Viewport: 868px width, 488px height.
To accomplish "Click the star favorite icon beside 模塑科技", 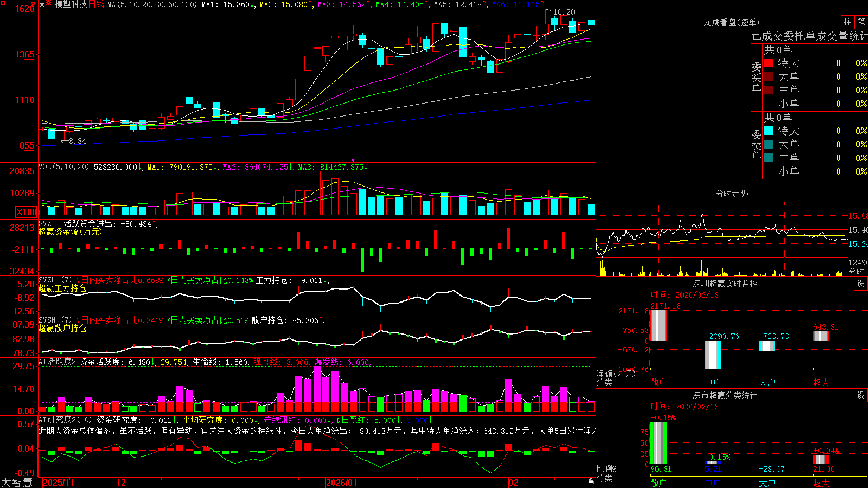I will [x=42, y=4].
